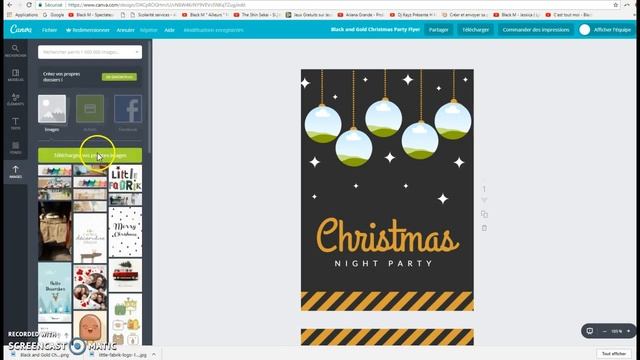
Task: Bookmark this page with star icon
Action: (616, 5)
